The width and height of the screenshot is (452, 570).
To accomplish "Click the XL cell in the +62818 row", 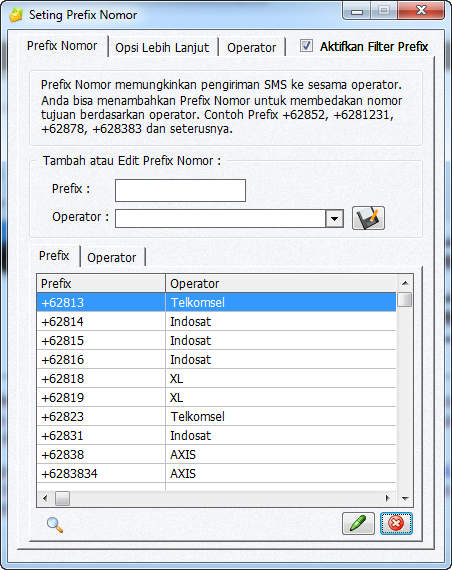I will (x=281, y=378).
